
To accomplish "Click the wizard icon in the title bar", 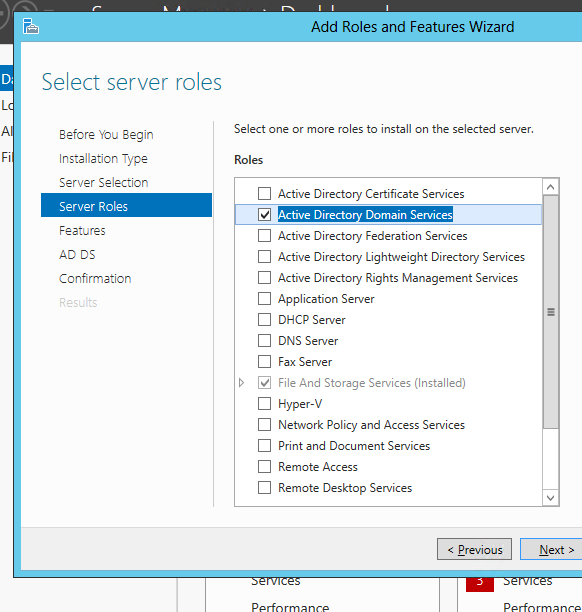I will click(x=31, y=27).
